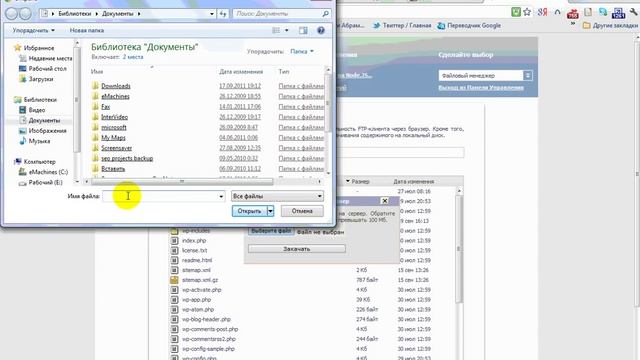Click the Отмена button
Viewport: 640px width, 360px height.
pyautogui.click(x=302, y=211)
